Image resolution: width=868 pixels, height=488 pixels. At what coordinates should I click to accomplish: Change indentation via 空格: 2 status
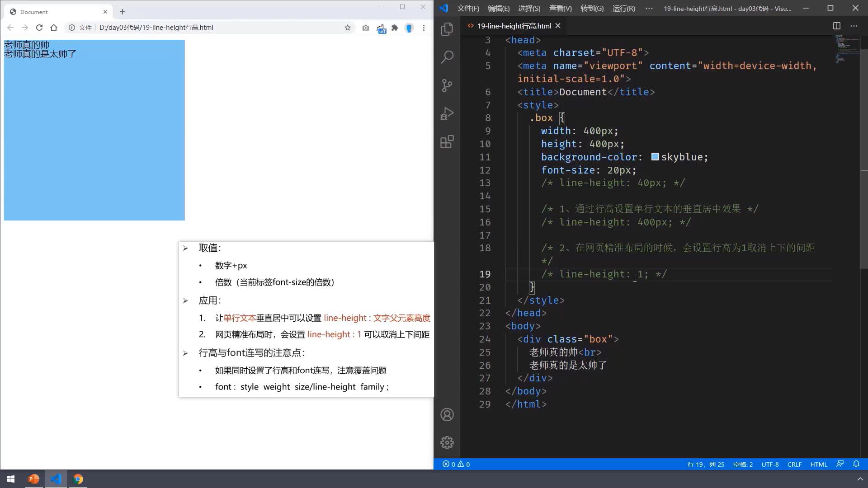coord(743,464)
